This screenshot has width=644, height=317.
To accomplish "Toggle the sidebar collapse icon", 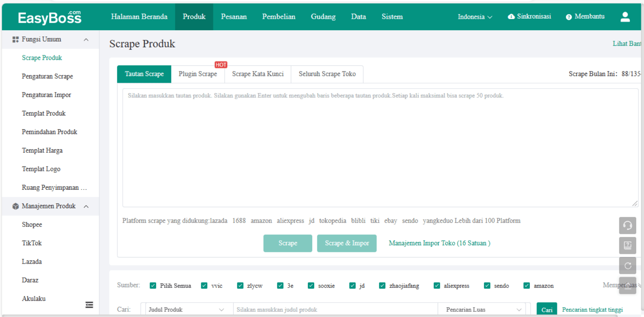I will coord(89,305).
